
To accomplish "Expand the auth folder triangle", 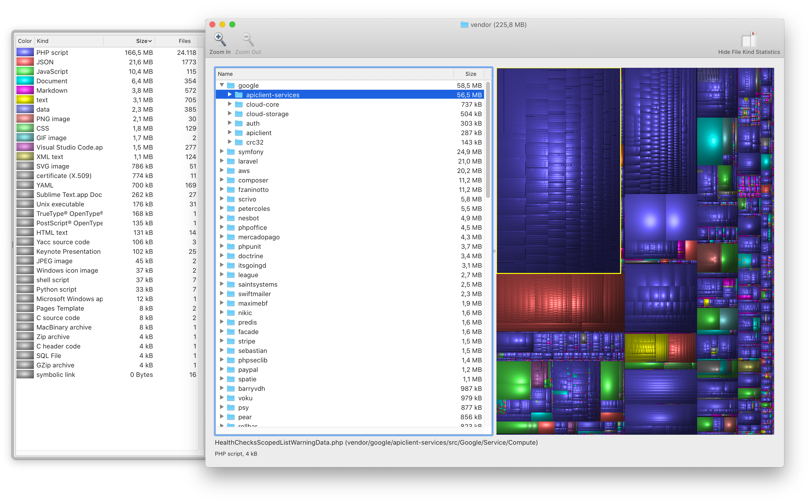I will (x=230, y=123).
